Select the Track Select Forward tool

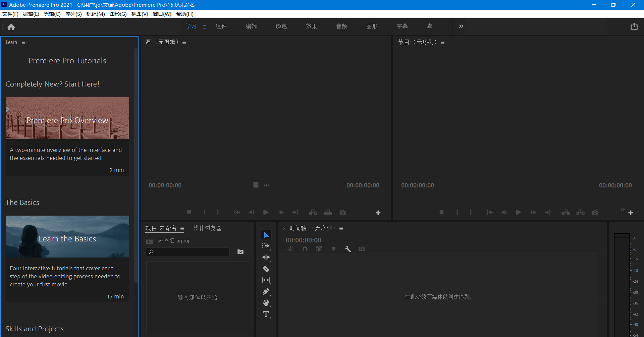click(x=266, y=246)
